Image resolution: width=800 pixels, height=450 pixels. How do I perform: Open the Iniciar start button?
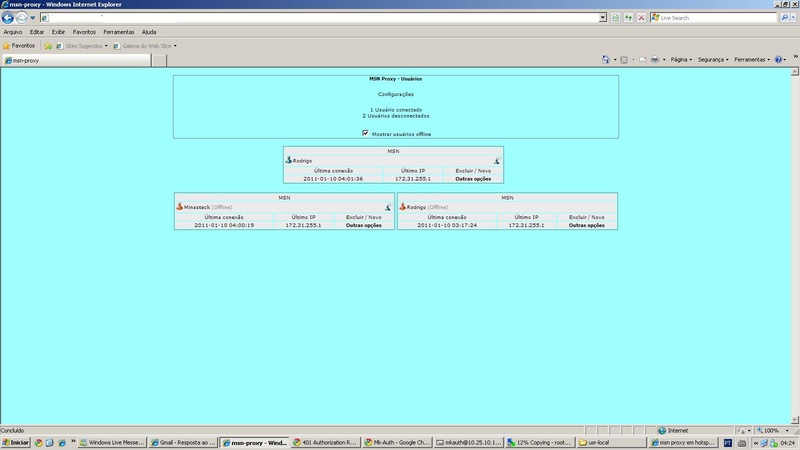coord(16,443)
